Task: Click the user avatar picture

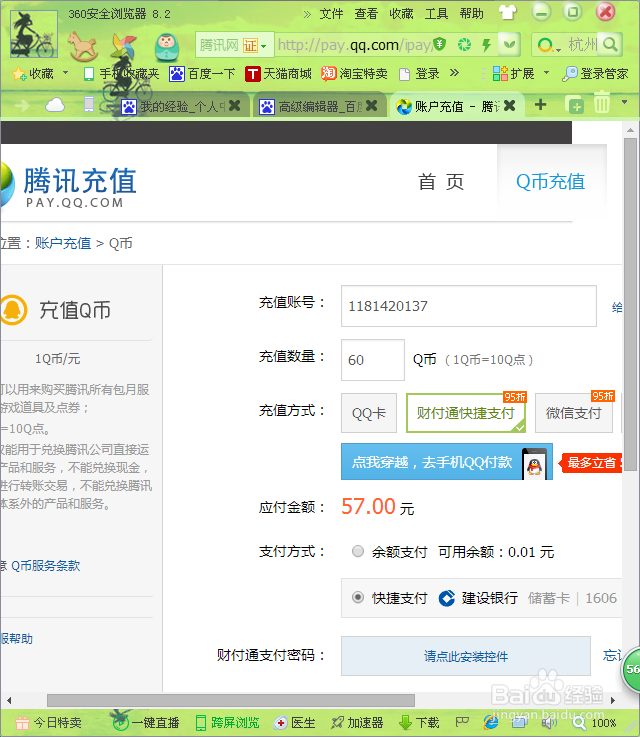Action: click(x=33, y=34)
